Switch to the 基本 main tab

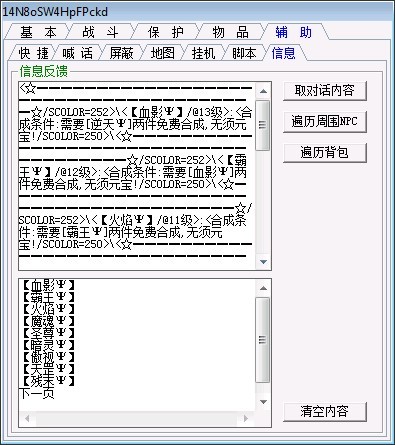pyautogui.click(x=37, y=32)
